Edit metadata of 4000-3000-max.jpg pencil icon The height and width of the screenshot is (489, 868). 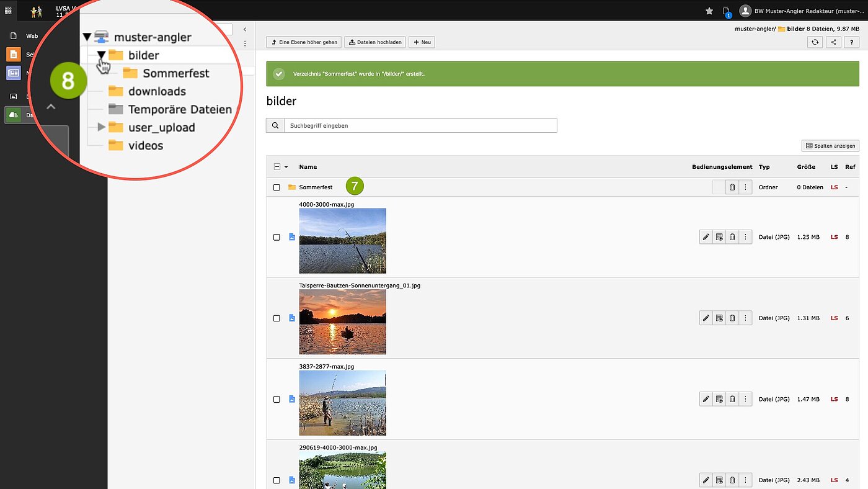(x=706, y=237)
